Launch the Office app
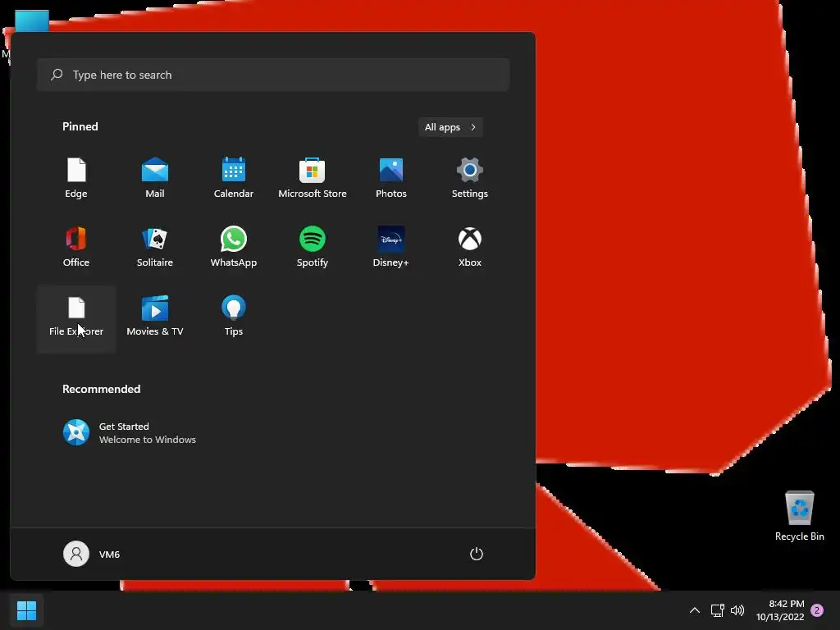The width and height of the screenshot is (840, 630). coord(76,248)
